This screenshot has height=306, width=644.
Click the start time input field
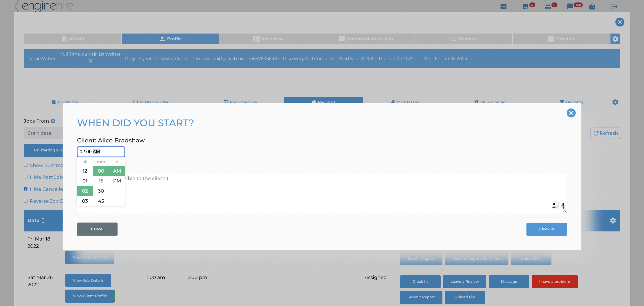101,152
